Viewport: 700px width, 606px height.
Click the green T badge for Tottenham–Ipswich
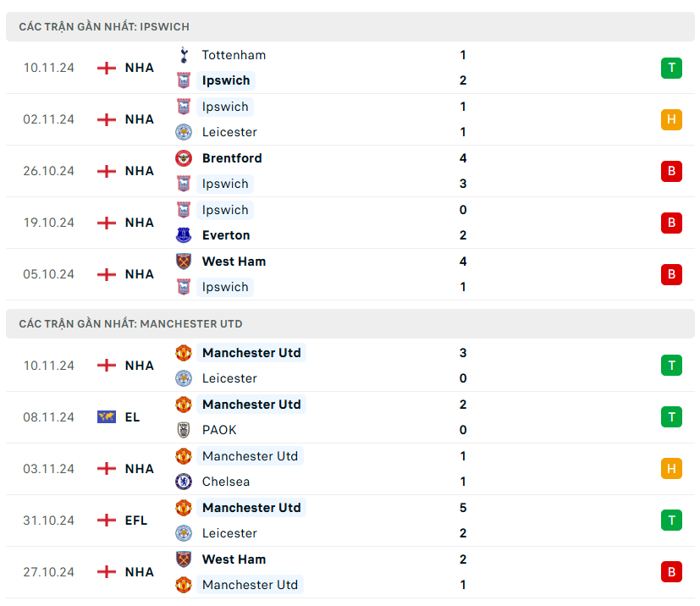[671, 68]
